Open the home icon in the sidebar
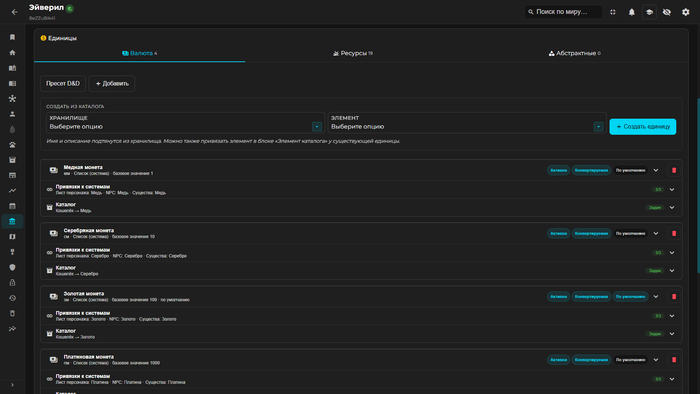Image resolution: width=700 pixels, height=394 pixels. 12,53
